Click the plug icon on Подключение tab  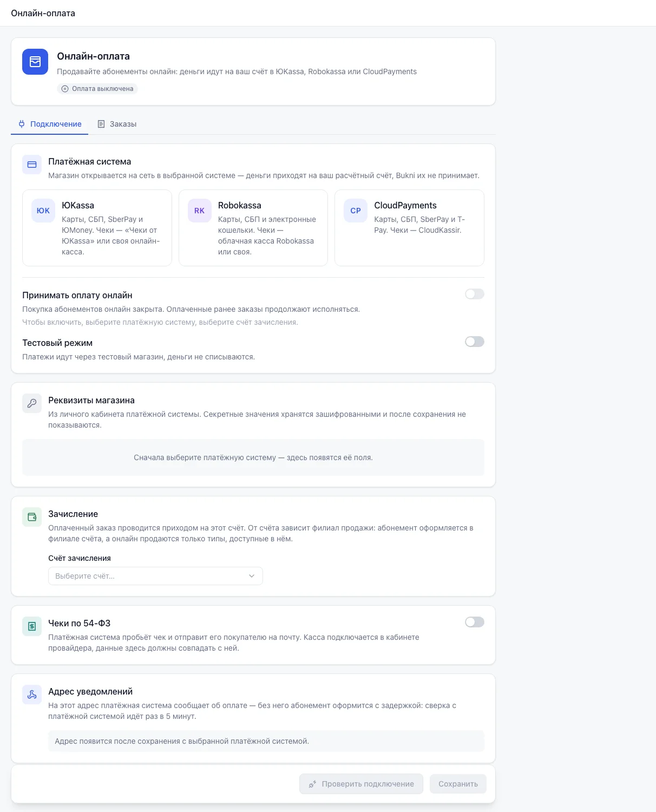click(x=22, y=124)
